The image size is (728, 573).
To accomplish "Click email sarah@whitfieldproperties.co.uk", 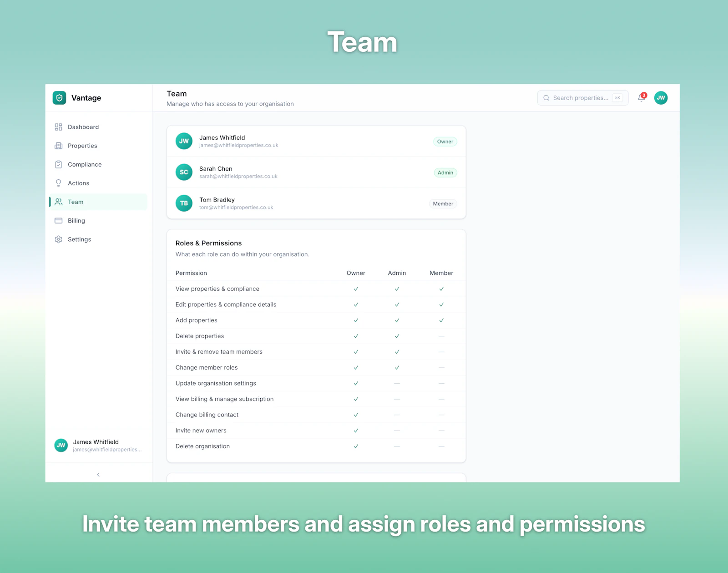I will [238, 176].
